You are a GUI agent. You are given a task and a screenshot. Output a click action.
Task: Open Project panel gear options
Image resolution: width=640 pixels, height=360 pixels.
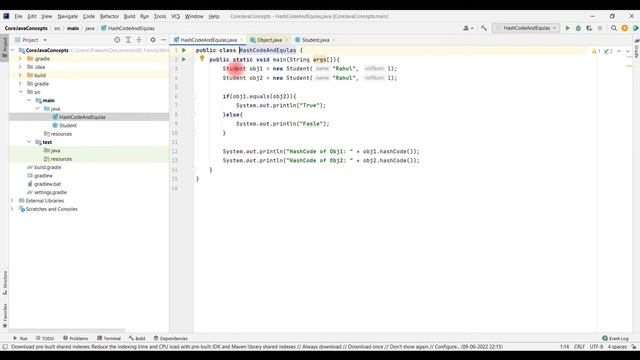tap(153, 40)
